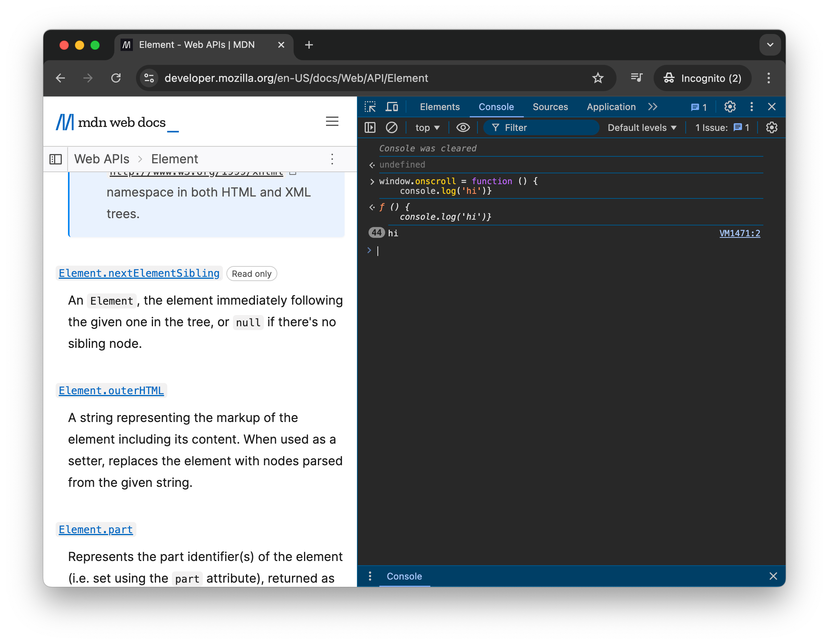
Task: Toggle the live expression eye icon
Action: click(463, 128)
